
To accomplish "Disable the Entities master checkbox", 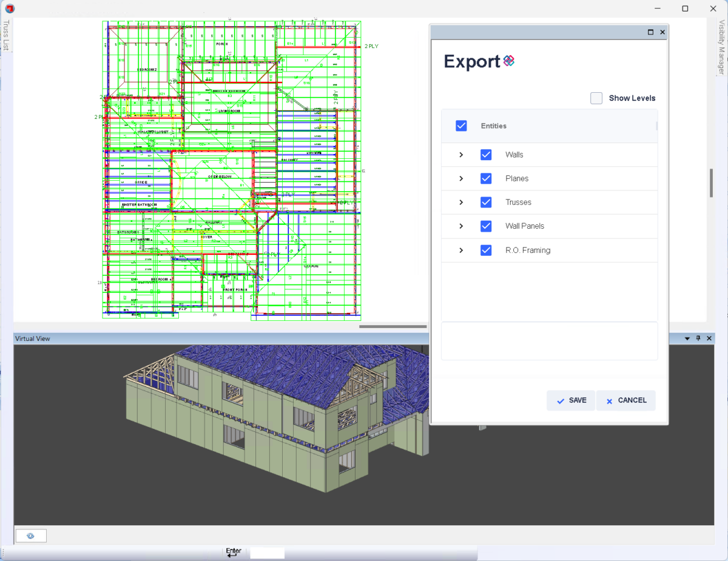I will pyautogui.click(x=461, y=126).
